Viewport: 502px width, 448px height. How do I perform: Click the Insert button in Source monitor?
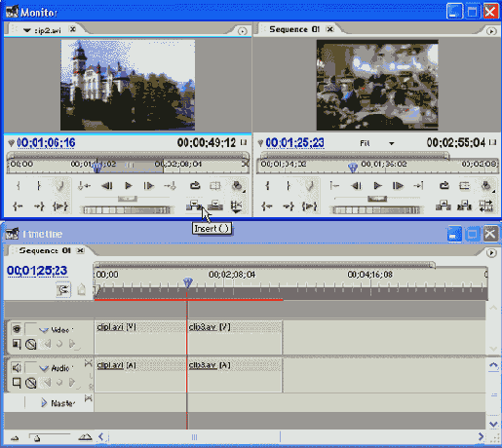click(194, 205)
